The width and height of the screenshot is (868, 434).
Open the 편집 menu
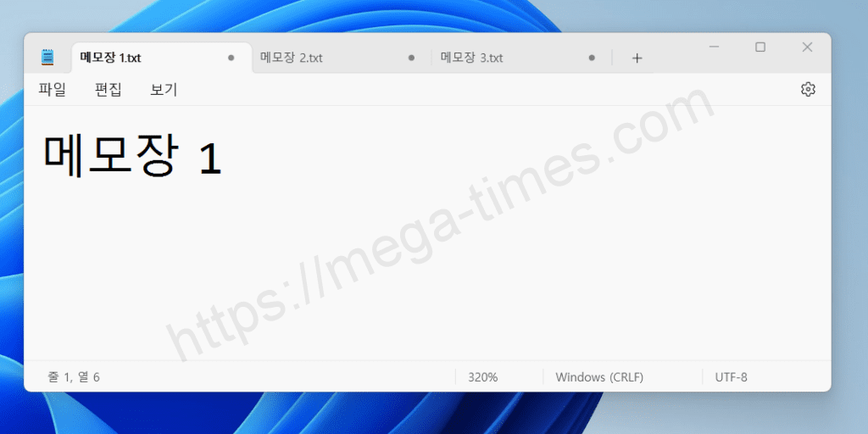[108, 90]
